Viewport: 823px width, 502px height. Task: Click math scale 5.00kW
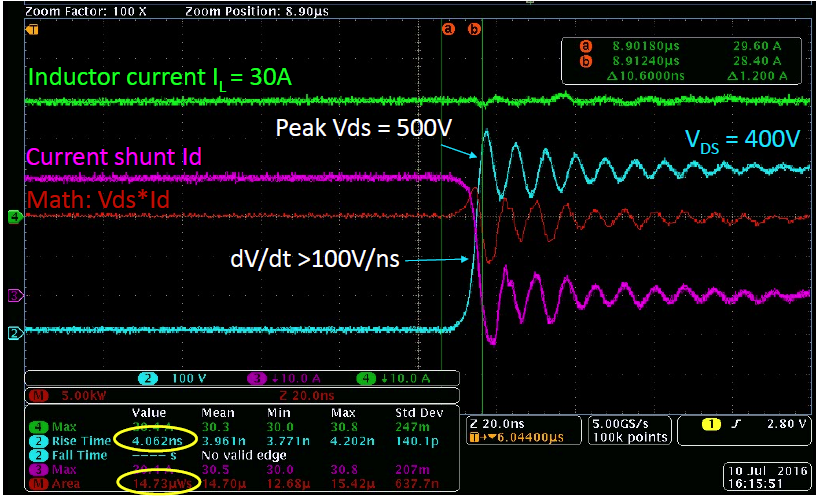pos(84,395)
